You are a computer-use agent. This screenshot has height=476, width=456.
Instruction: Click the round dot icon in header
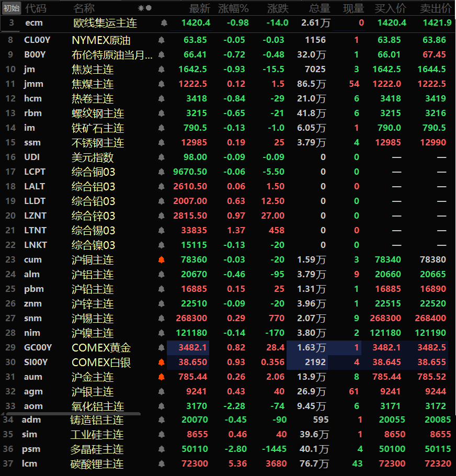(x=149, y=8)
